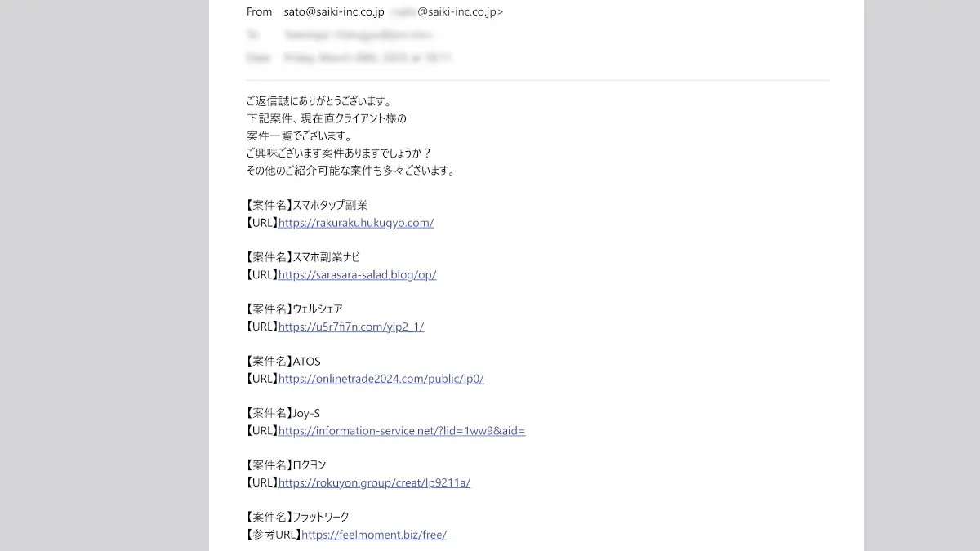Click the blurred To recipient line

(340, 35)
